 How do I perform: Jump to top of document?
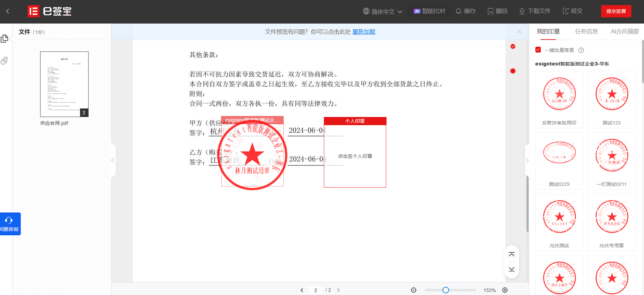point(512,254)
